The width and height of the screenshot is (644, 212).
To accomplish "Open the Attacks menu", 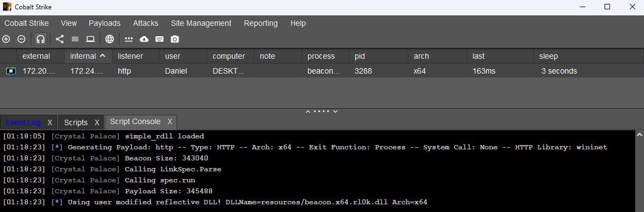I will [145, 24].
